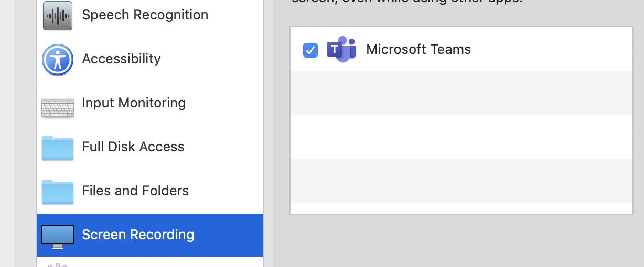Viewport: 644px width, 267px height.
Task: Click the Input Monitoring keyboard icon
Action: [58, 107]
